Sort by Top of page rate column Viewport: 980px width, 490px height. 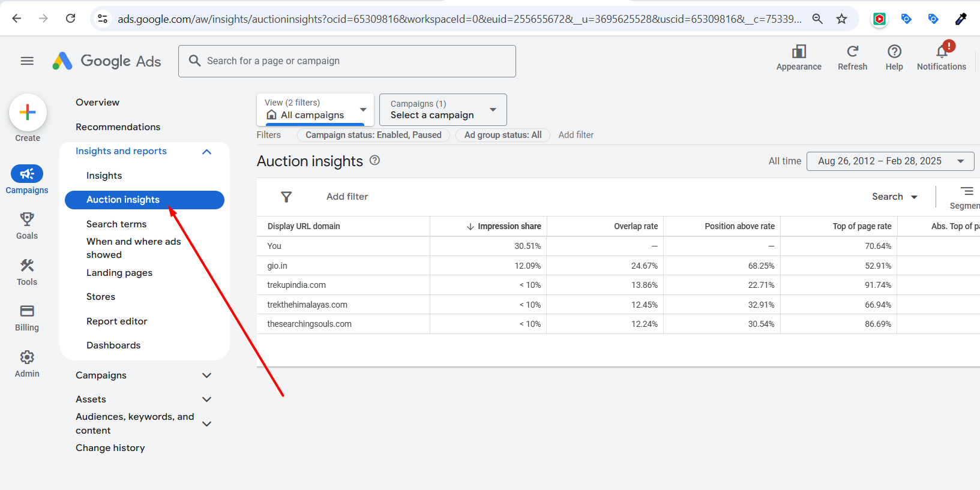pyautogui.click(x=862, y=226)
